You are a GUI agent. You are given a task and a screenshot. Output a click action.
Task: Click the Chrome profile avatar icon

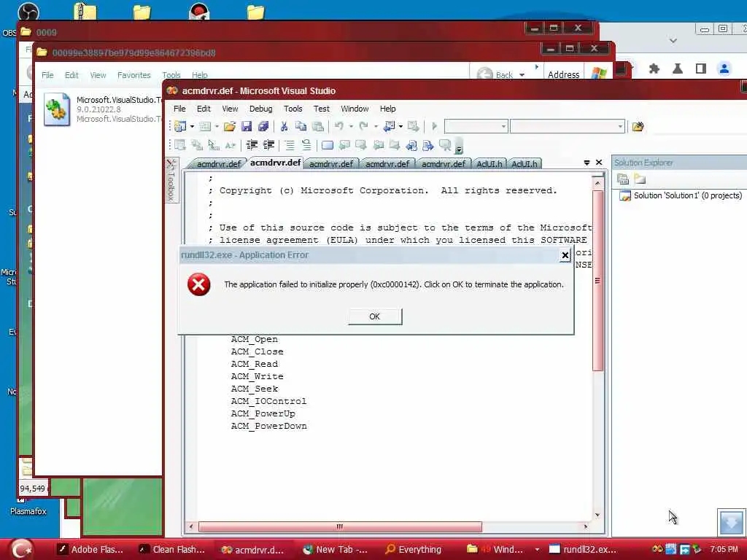[x=724, y=69]
